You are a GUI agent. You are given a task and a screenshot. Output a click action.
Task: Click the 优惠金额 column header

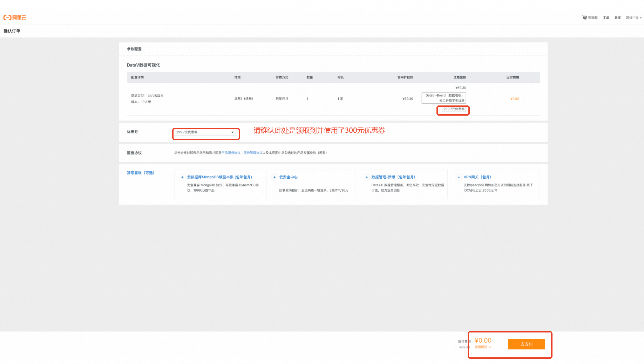(460, 77)
